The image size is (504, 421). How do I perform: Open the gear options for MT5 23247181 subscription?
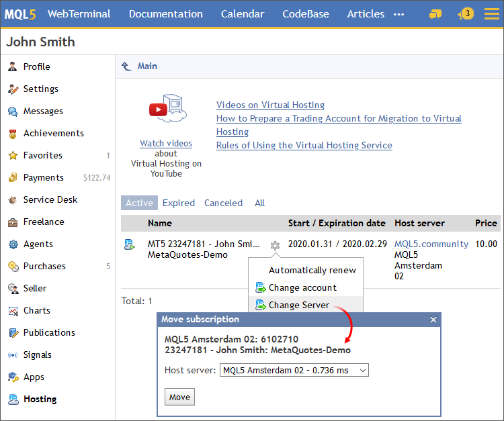275,246
